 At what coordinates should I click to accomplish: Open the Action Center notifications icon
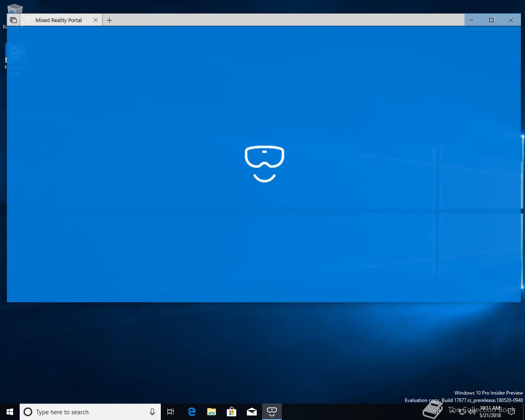(x=511, y=412)
